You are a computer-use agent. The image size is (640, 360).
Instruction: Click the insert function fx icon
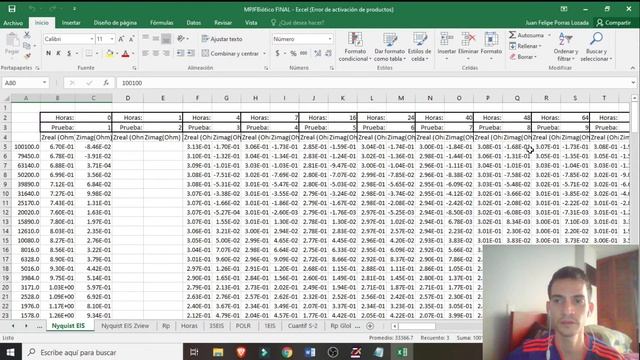tap(106, 83)
